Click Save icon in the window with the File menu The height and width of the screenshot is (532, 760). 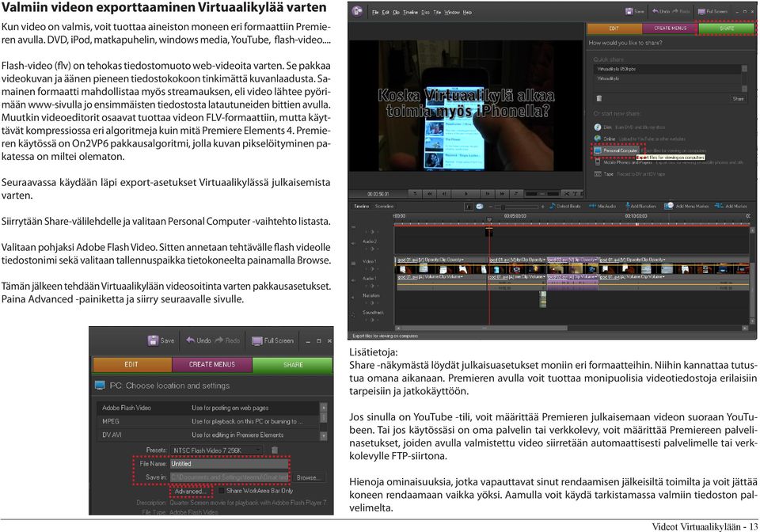[x=629, y=11]
